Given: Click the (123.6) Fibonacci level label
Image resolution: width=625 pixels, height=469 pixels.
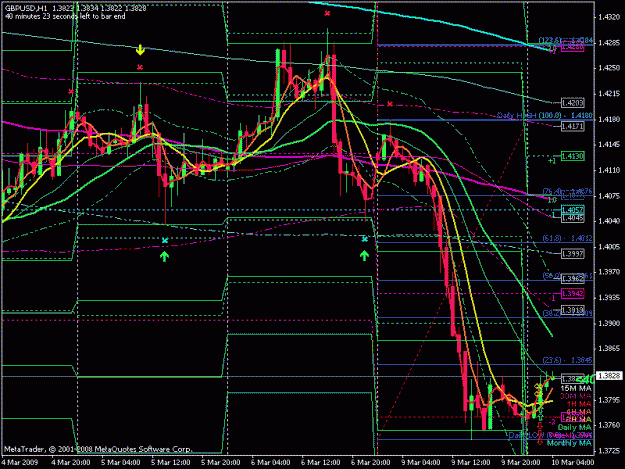Looking at the screenshot, I should pos(566,40).
